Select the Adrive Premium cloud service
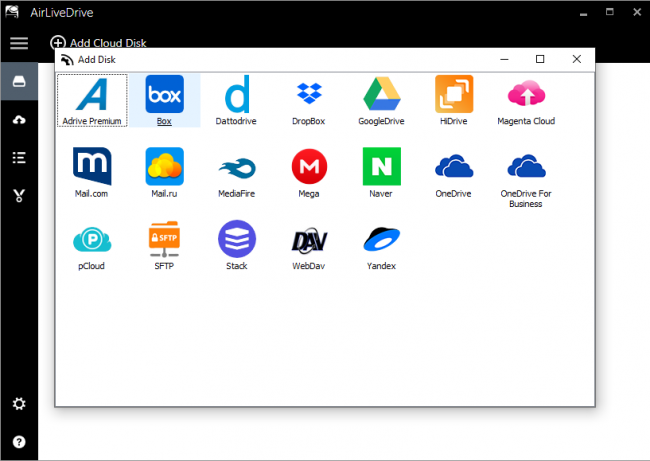This screenshot has height=461, width=650. point(92,96)
